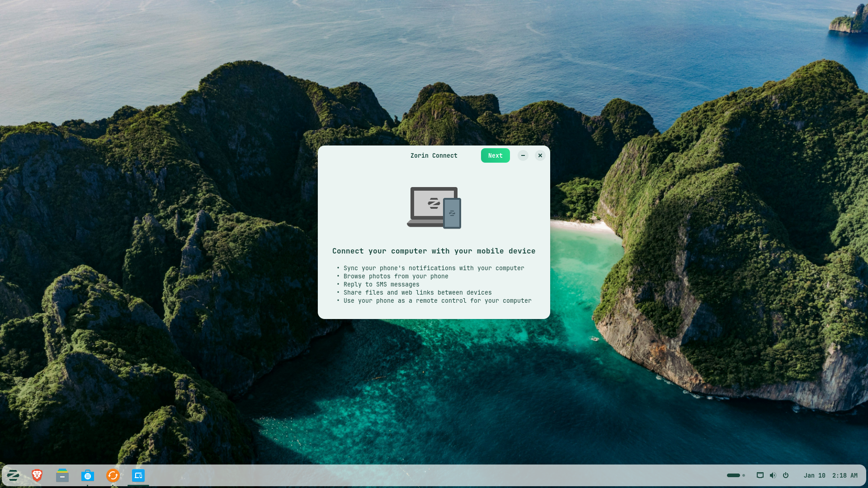The height and width of the screenshot is (488, 868).
Task: Open the network status tray icon
Action: tap(760, 475)
